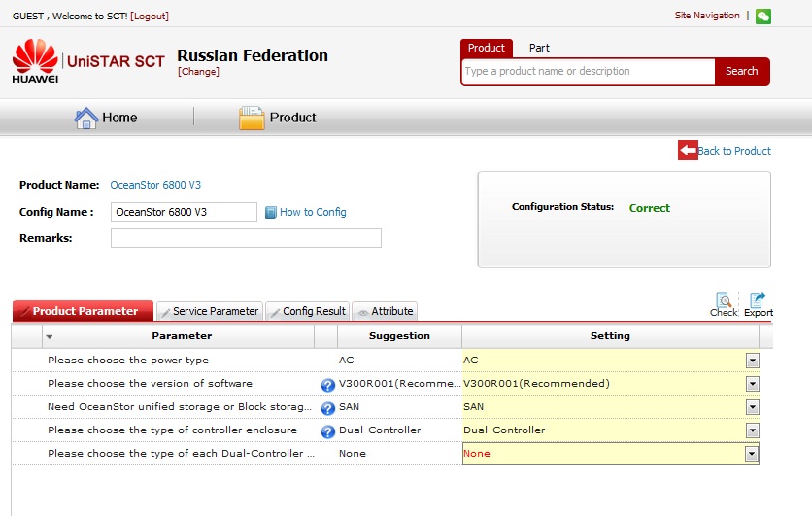Click the Product folder icon
Viewport: 812px width, 516px height.
point(252,118)
